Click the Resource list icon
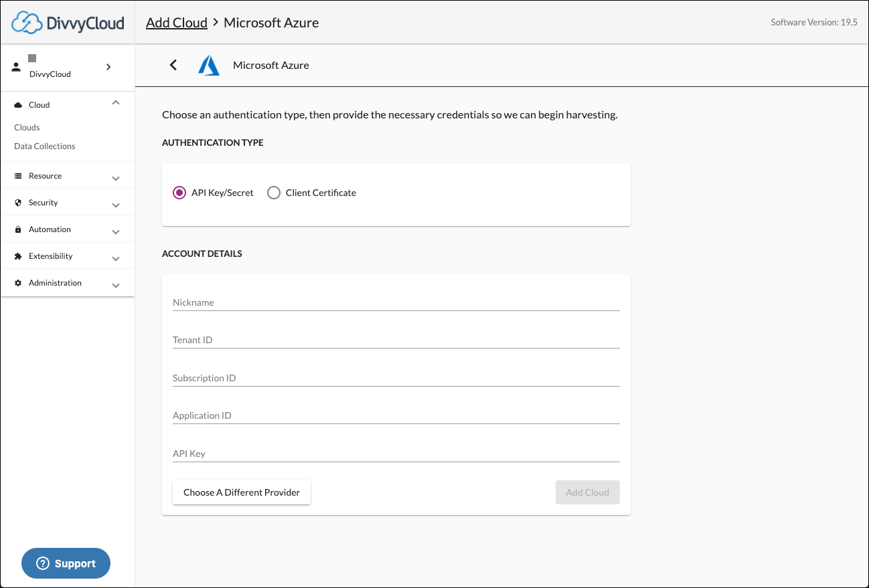The width and height of the screenshot is (869, 588). [x=18, y=176]
